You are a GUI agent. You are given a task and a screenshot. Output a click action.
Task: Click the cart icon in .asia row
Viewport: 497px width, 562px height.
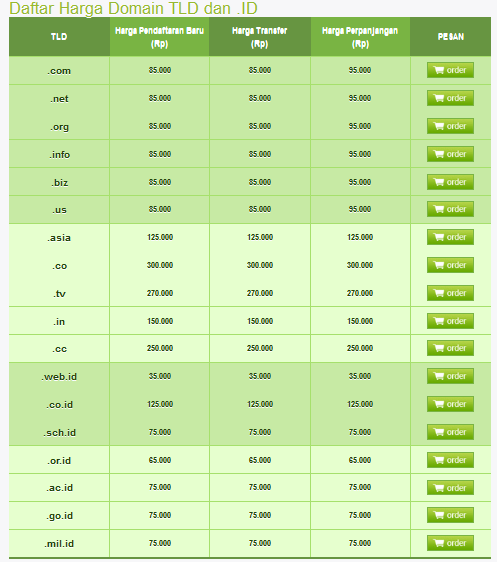tap(439, 237)
